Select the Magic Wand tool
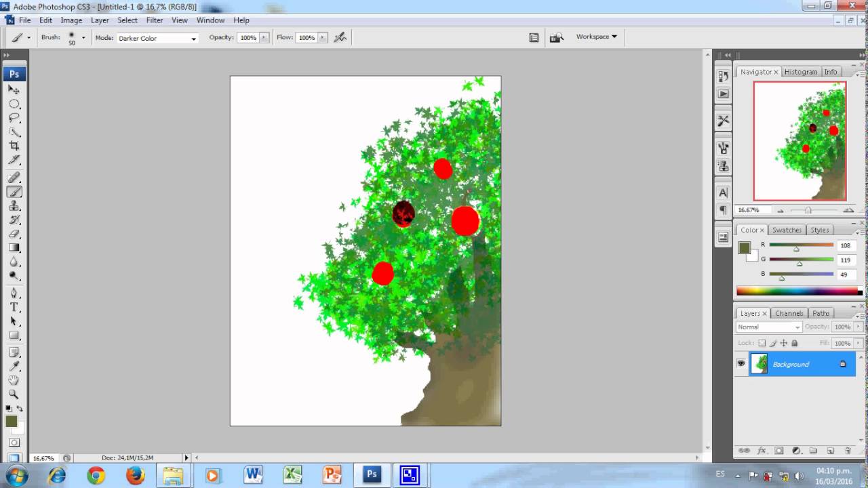 click(x=14, y=132)
